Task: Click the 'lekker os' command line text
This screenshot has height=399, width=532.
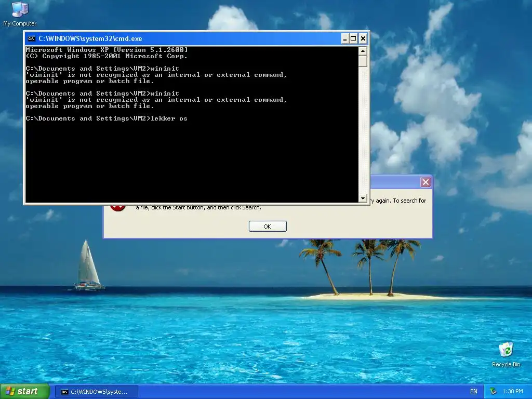Action: pos(169,118)
